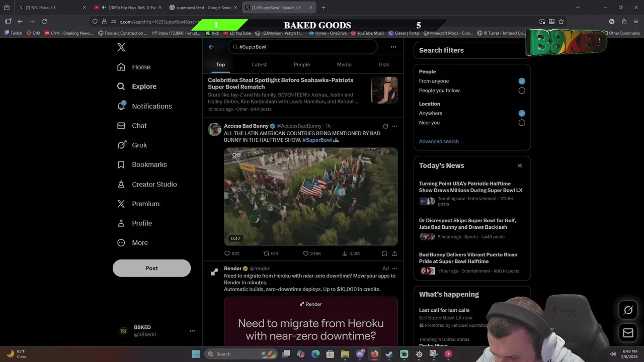Mute the Hip Hop YouTube tab audio icon

click(103, 8)
